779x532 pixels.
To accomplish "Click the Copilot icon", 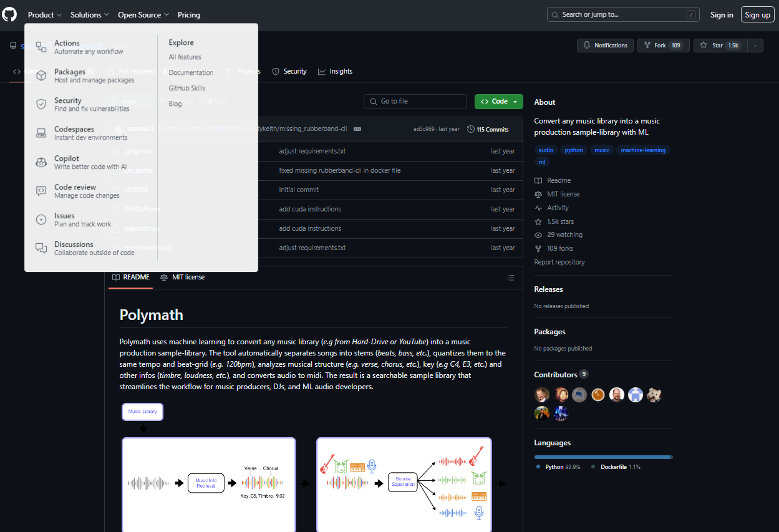I will pyautogui.click(x=41, y=162).
